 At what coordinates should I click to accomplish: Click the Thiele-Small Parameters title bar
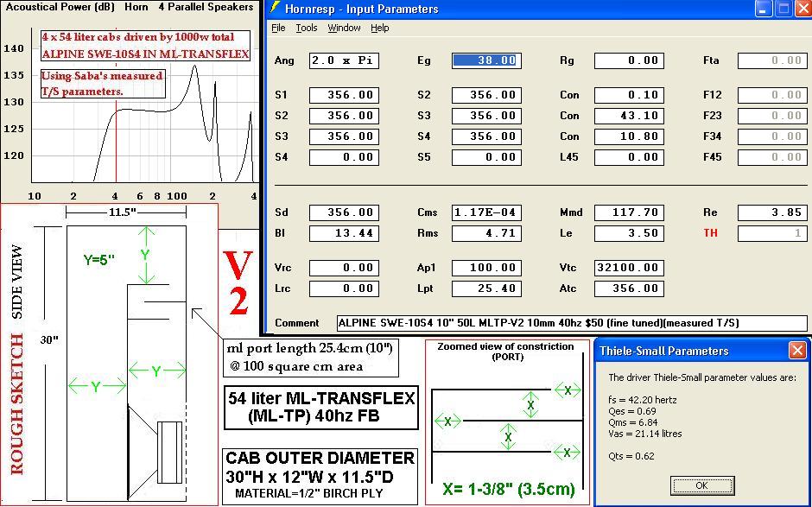(701, 351)
